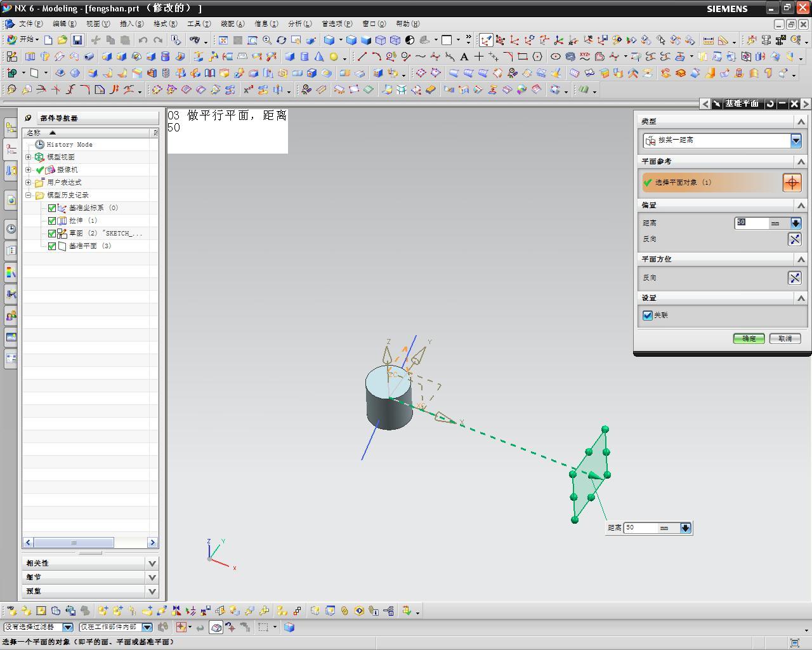Viewport: 812px width, 650px height.
Task: Click the Sketch icon in feature toolbar
Action: coord(11,56)
